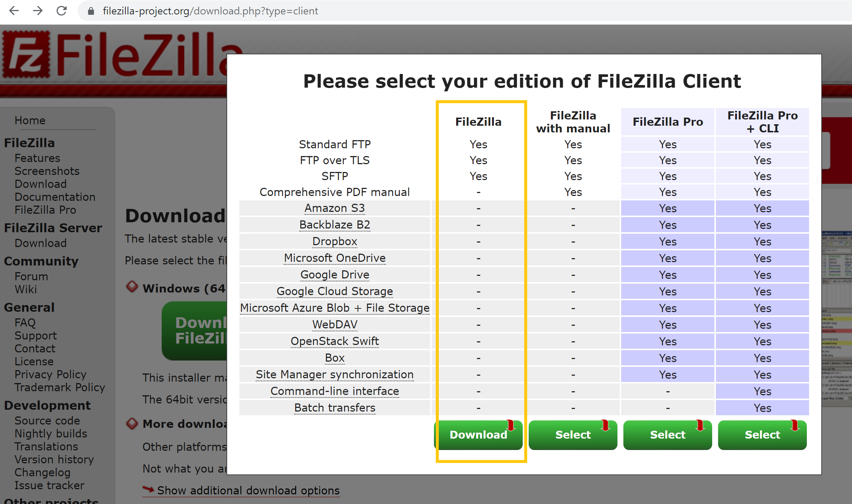The width and height of the screenshot is (852, 504).
Task: Select the FileZilla Pro edition
Action: pos(667,435)
